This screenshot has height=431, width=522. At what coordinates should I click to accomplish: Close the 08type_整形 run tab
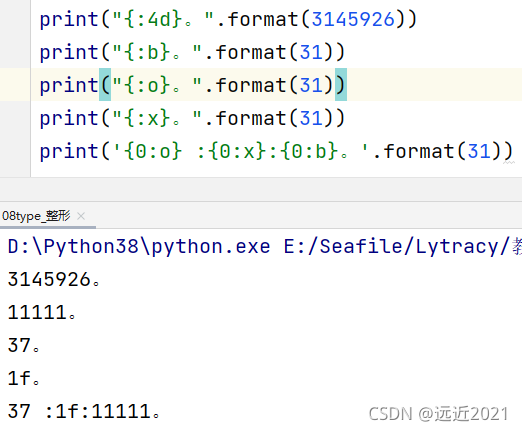click(x=81, y=216)
